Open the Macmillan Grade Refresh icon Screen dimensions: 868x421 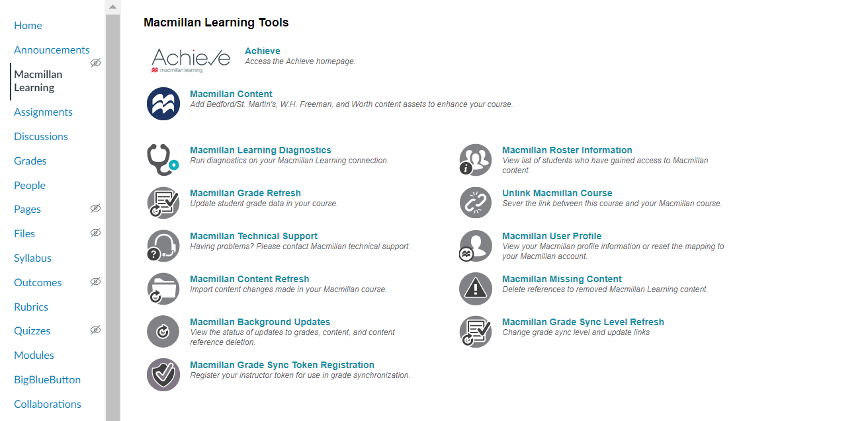[x=163, y=203]
